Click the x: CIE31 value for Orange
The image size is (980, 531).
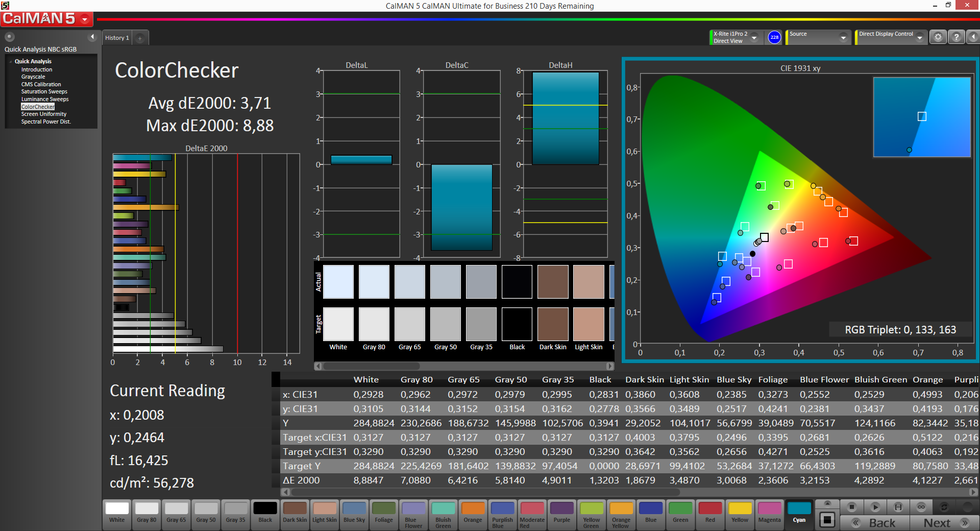pyautogui.click(x=927, y=395)
